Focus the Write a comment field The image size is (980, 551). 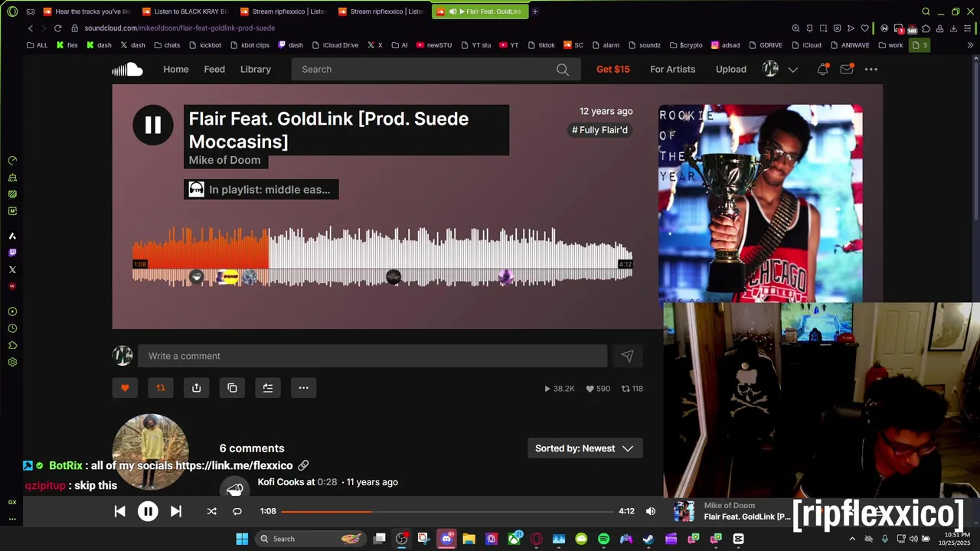[x=372, y=356]
